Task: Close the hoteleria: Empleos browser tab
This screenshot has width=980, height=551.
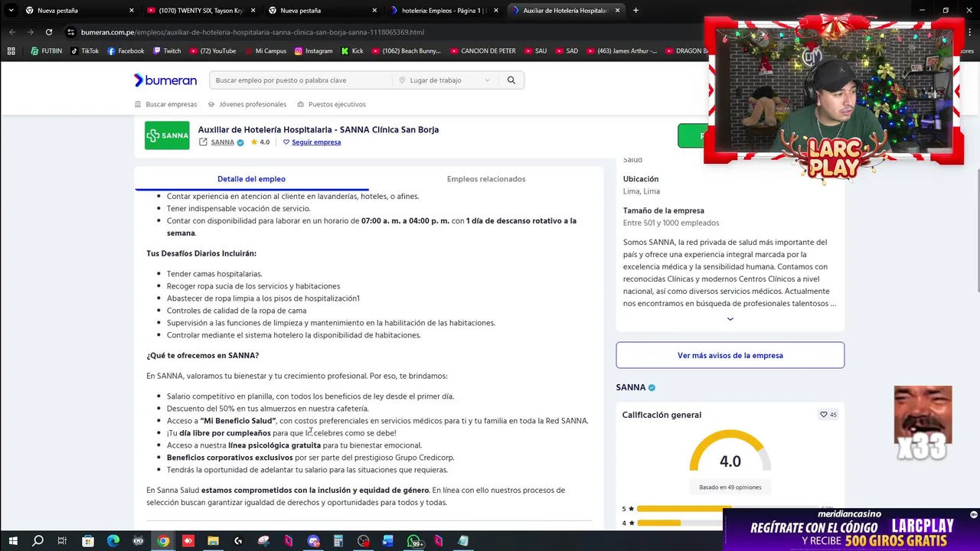Action: tap(496, 11)
